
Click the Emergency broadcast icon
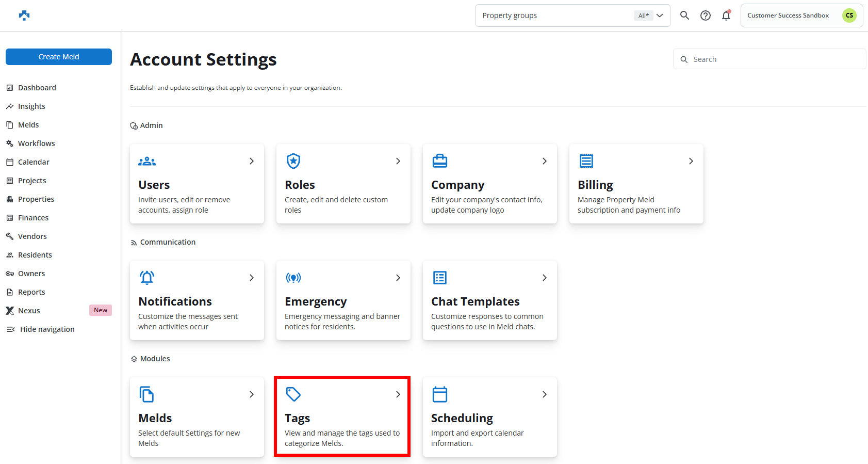point(293,278)
